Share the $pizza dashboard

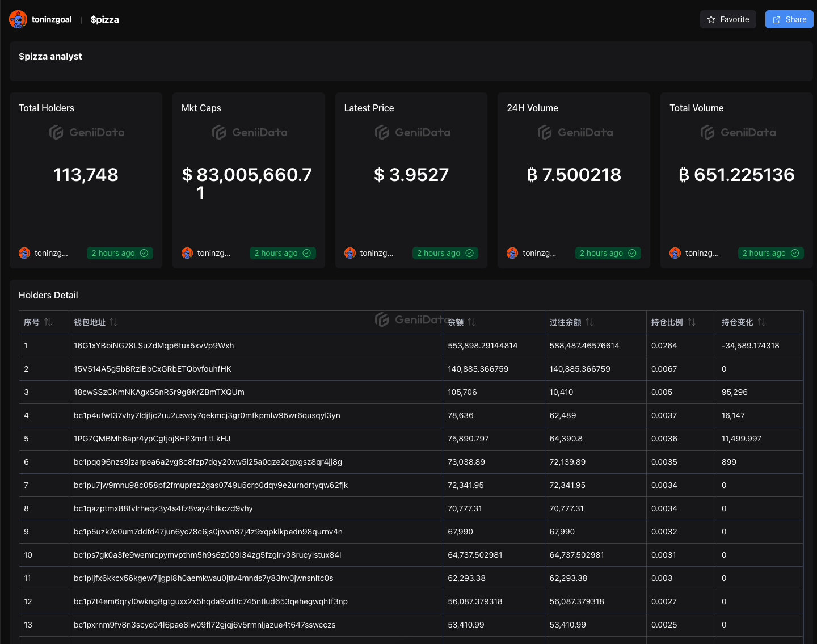[789, 19]
